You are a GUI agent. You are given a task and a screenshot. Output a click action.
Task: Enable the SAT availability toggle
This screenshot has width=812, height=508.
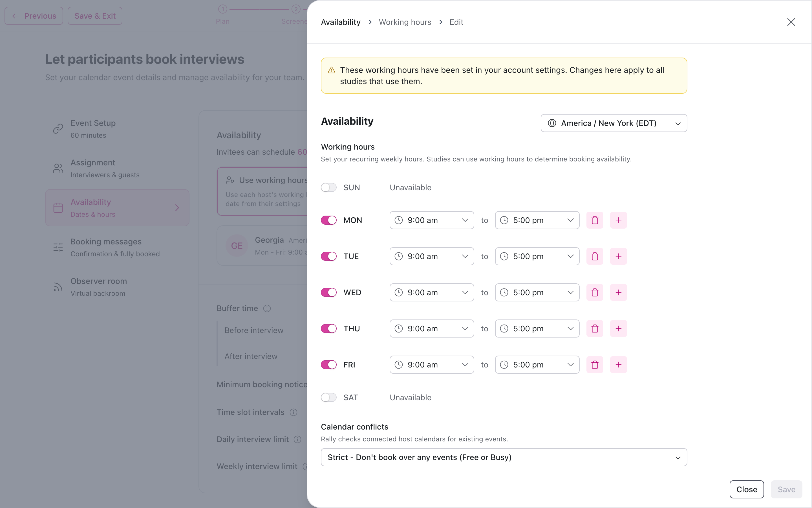click(x=328, y=397)
